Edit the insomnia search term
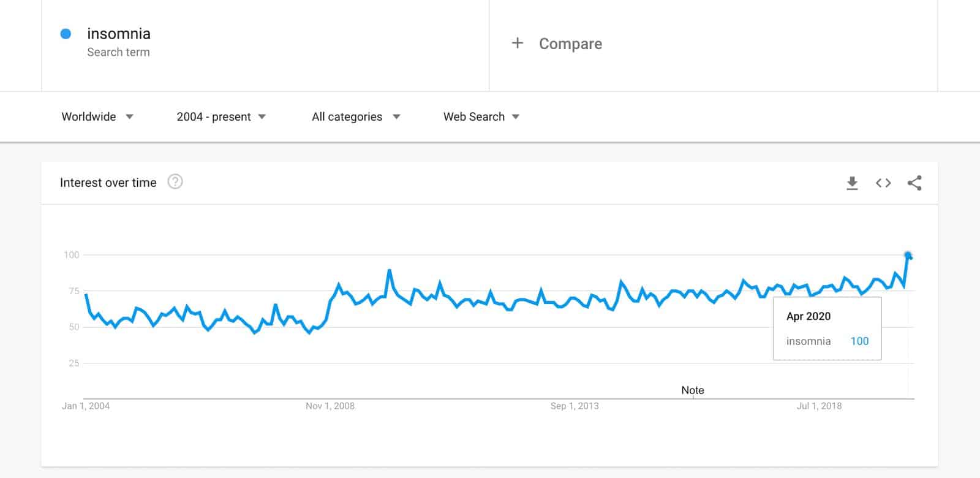The height and width of the screenshot is (478, 980). pos(119,34)
